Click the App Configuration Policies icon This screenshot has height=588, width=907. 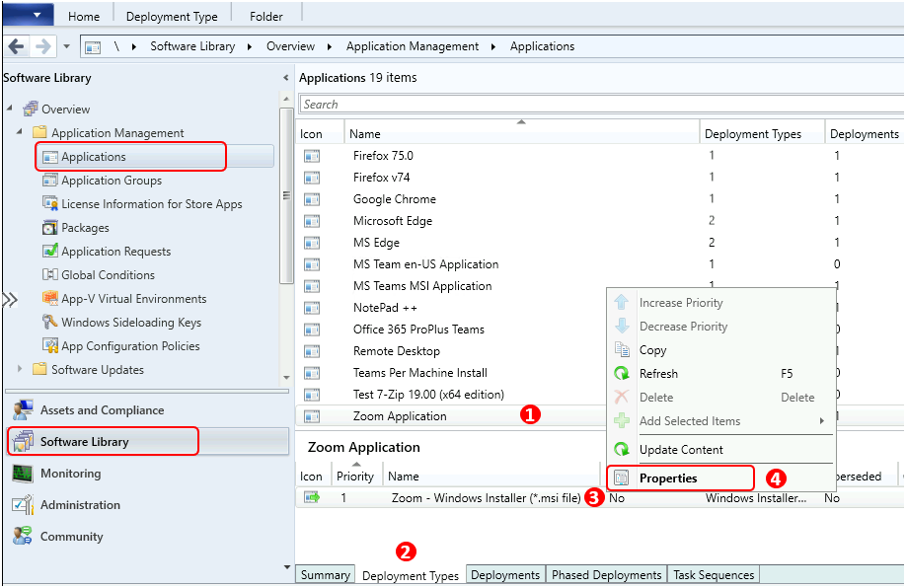click(x=50, y=345)
